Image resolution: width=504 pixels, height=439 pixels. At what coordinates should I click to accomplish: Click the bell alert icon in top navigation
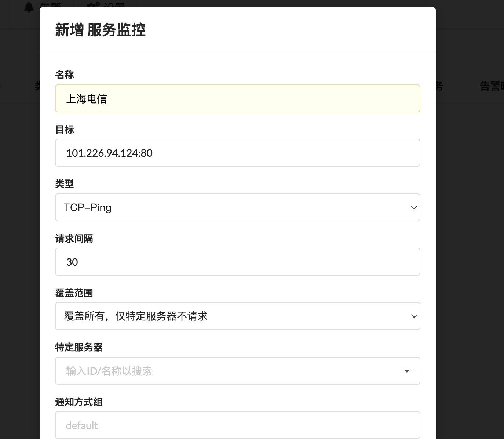pos(29,7)
